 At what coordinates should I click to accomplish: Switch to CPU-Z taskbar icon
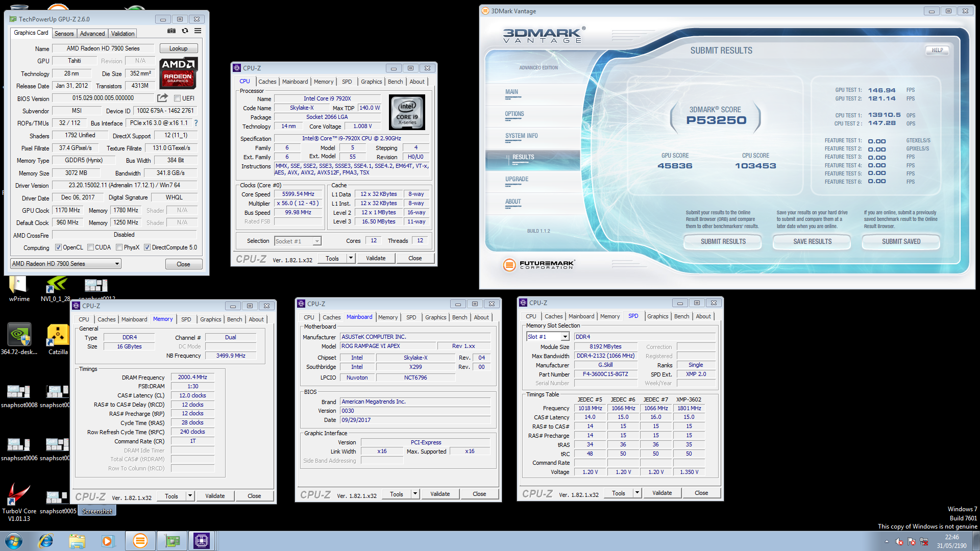pyautogui.click(x=202, y=541)
